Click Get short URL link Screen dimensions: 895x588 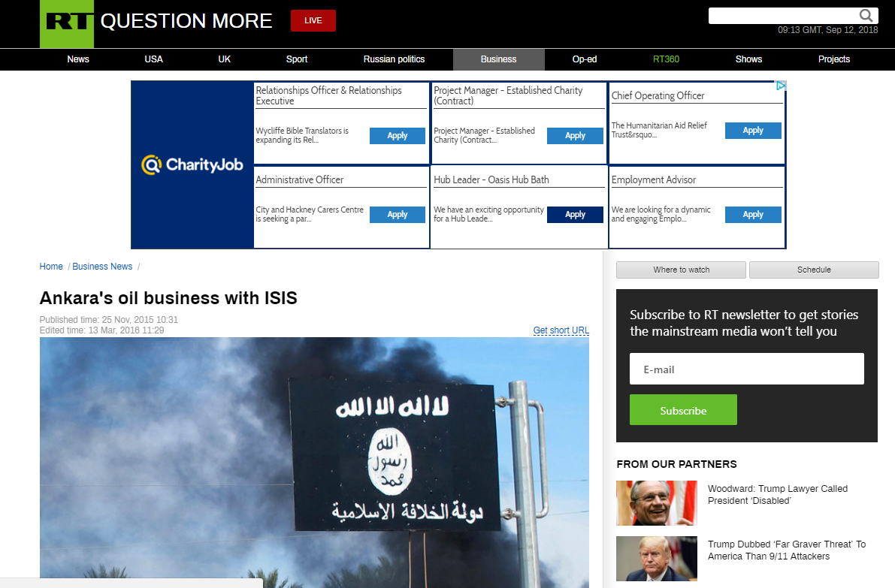pos(561,330)
